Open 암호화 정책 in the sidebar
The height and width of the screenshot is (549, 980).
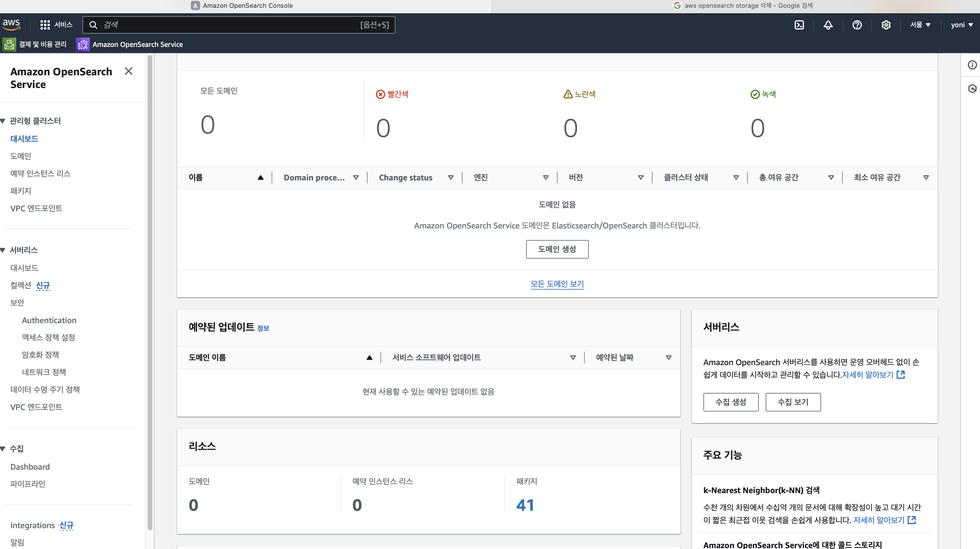tap(40, 355)
